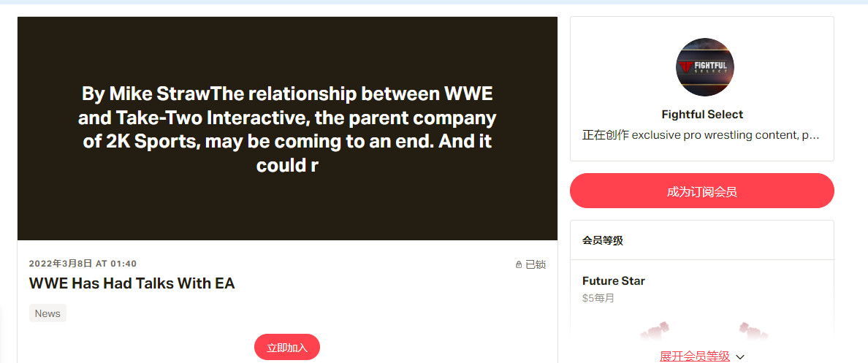Click the chevron next to 展开会员等级
The height and width of the screenshot is (363, 868).
click(x=740, y=356)
